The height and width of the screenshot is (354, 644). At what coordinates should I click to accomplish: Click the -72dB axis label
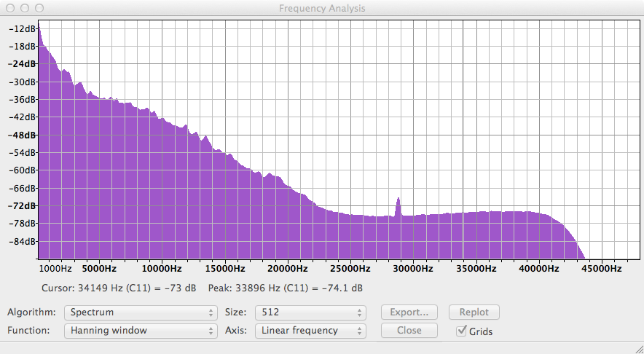(x=22, y=205)
